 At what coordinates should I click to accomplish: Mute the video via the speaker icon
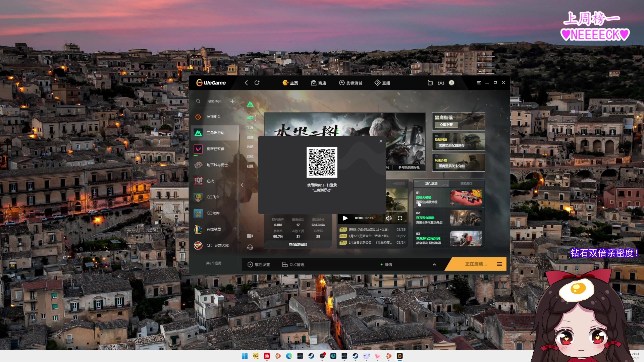tap(389, 218)
